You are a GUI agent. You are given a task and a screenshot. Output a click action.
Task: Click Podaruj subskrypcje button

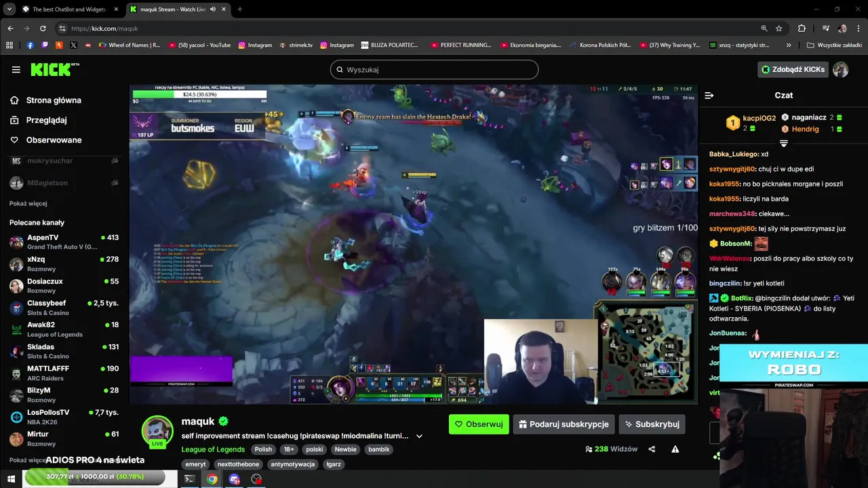point(564,424)
